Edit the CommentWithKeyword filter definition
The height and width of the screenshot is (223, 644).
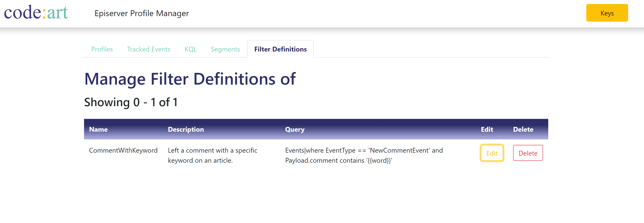tap(492, 153)
